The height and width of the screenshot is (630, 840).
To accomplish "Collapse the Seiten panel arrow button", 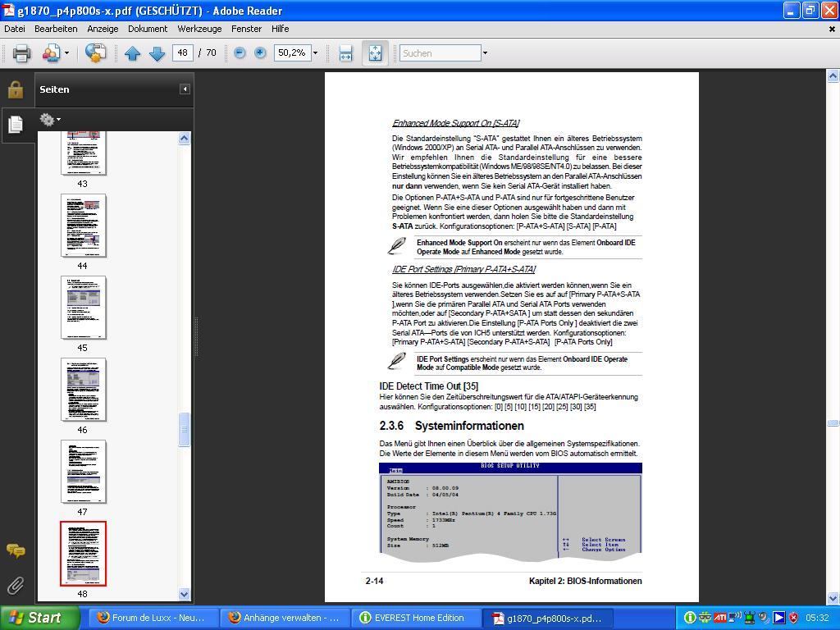I will point(185,89).
